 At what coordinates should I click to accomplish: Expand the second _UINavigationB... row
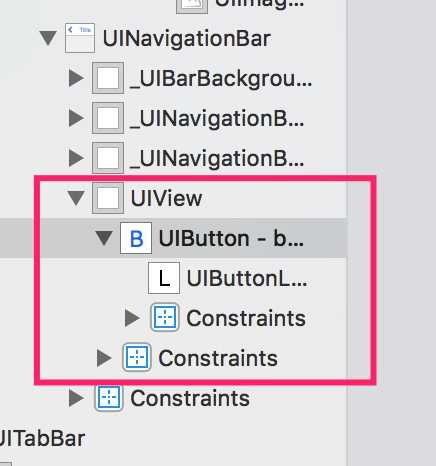point(76,158)
